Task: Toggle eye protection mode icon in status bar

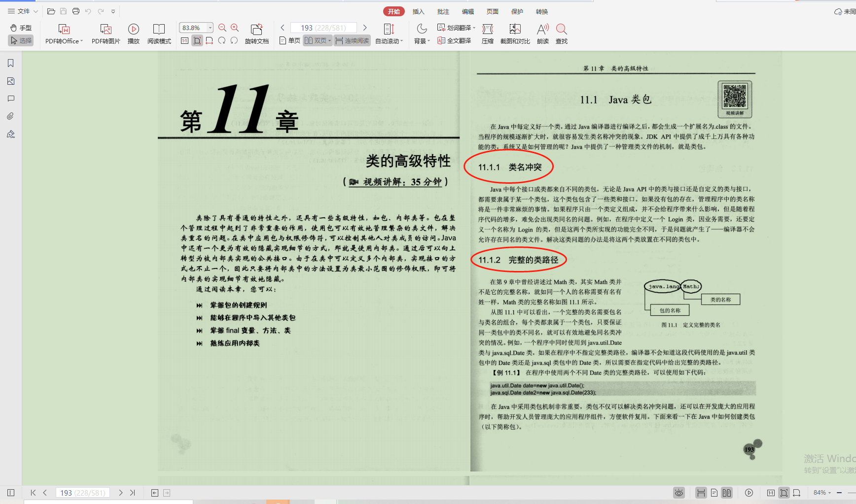Action: [679, 493]
